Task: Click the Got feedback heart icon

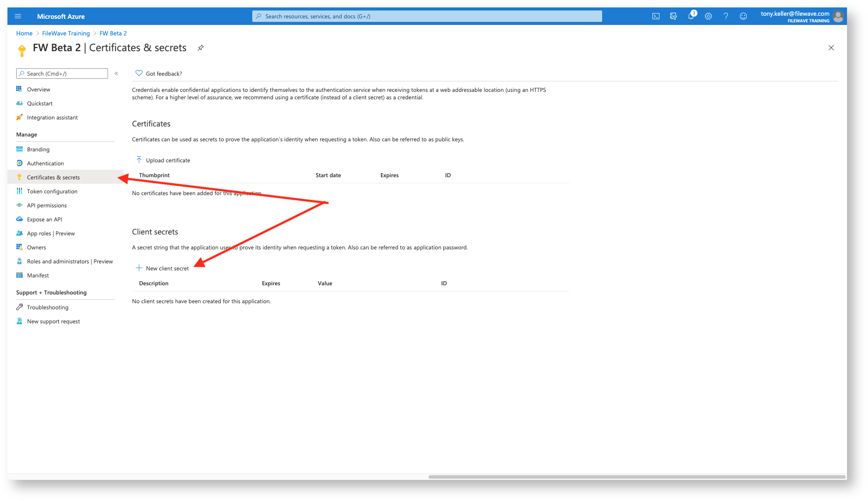Action: (139, 73)
